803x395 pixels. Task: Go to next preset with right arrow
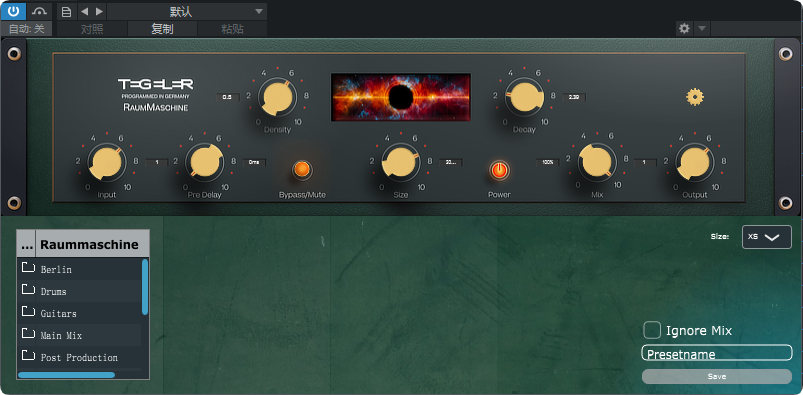99,11
